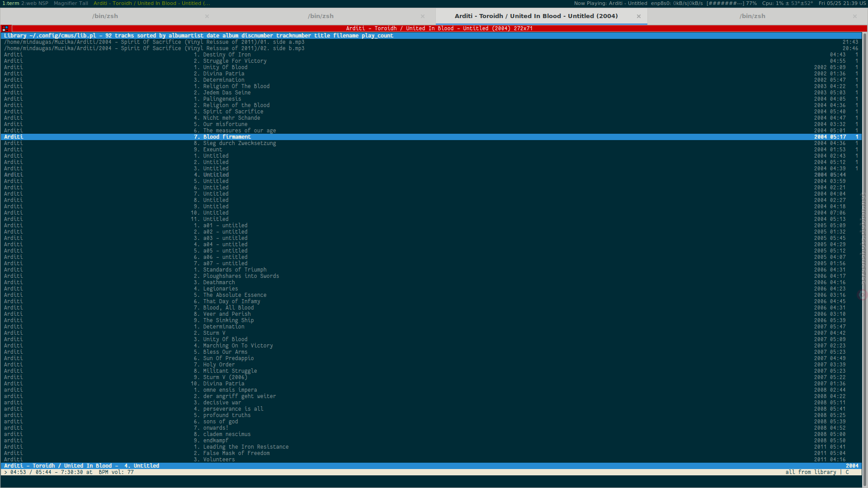Select track 'a07 - untitled'
This screenshot has height=488, width=868.
[x=431, y=263]
